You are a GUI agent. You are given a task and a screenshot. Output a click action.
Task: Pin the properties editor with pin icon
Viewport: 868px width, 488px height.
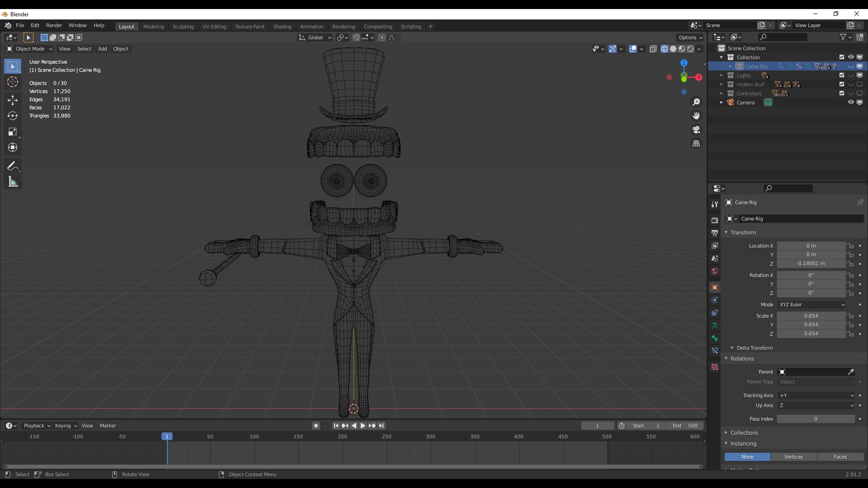click(860, 202)
